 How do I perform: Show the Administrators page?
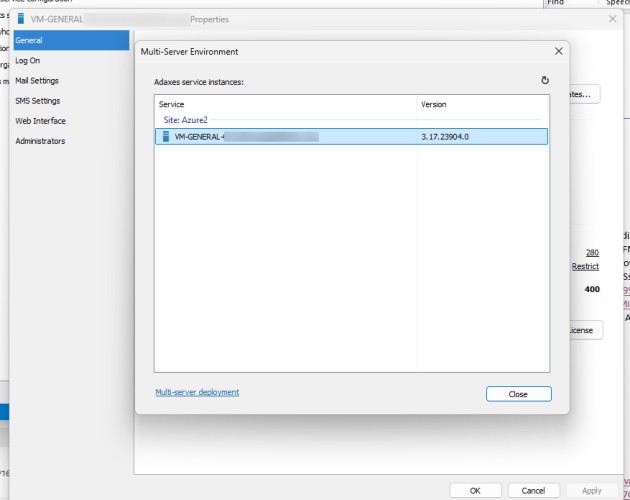(40, 141)
